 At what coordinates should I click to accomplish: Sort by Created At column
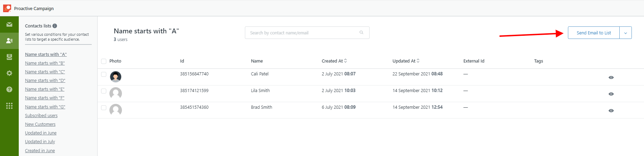(334, 61)
